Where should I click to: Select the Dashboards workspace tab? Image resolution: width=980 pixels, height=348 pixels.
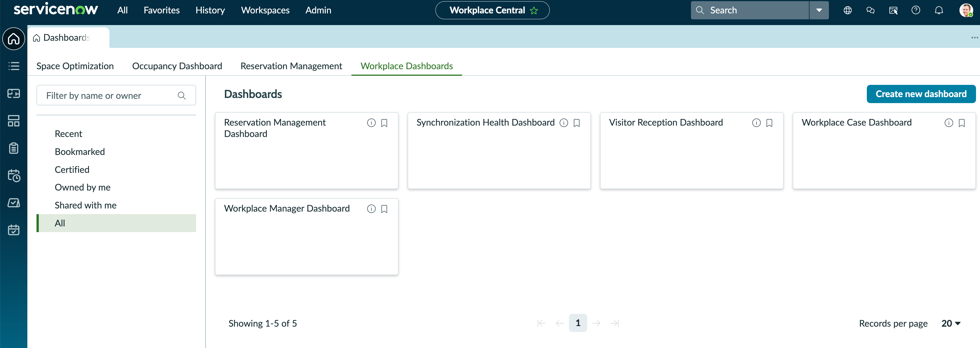tap(68, 37)
